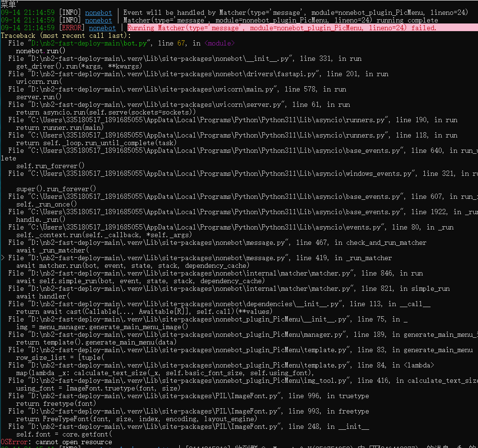Click 'get_driver().run(*args, **kwargs)' code line
Screen dimensions: 478x448
(79, 66)
